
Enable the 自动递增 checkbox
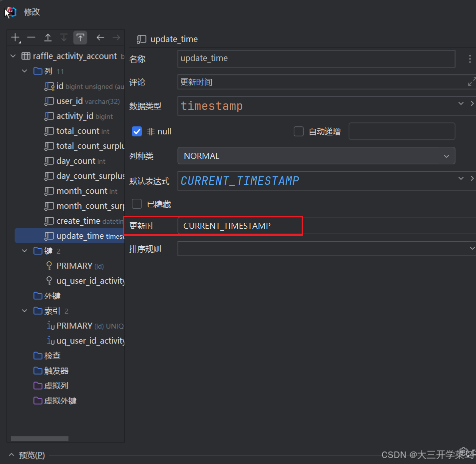(298, 131)
